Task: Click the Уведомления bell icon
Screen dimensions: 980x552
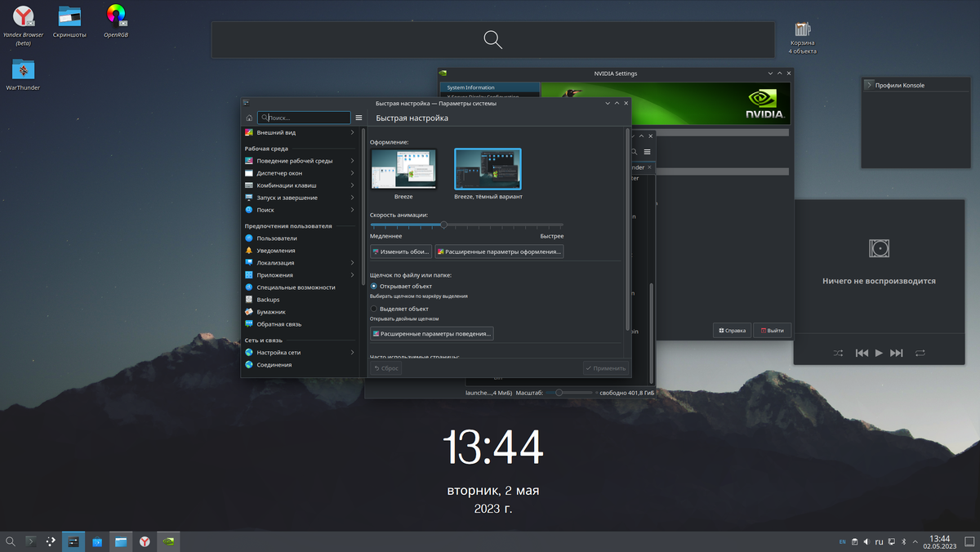Action: point(249,251)
